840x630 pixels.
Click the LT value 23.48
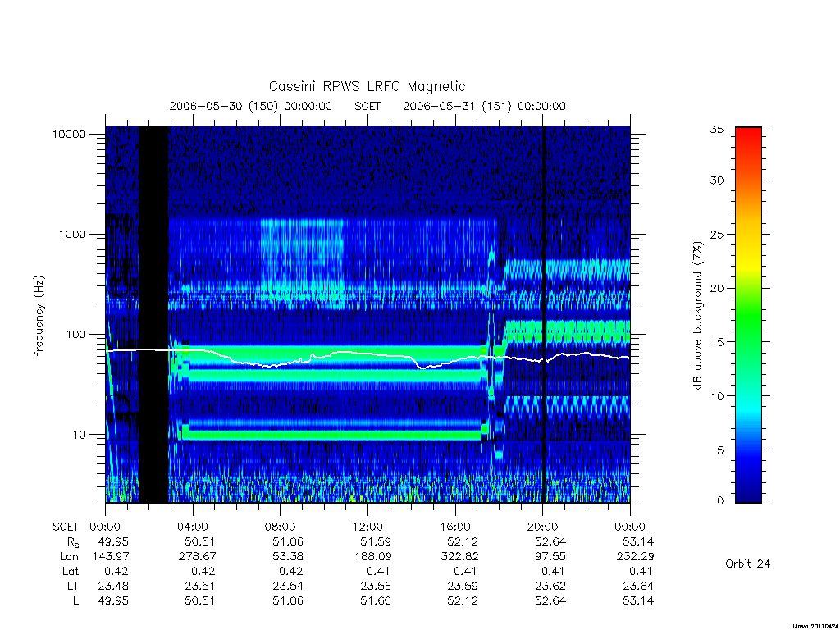coord(113,586)
